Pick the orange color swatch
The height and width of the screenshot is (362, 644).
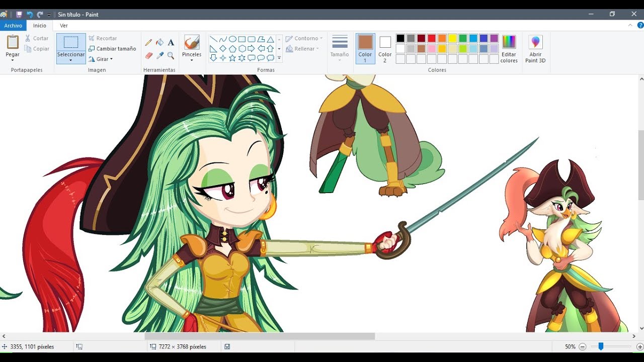[442, 38]
